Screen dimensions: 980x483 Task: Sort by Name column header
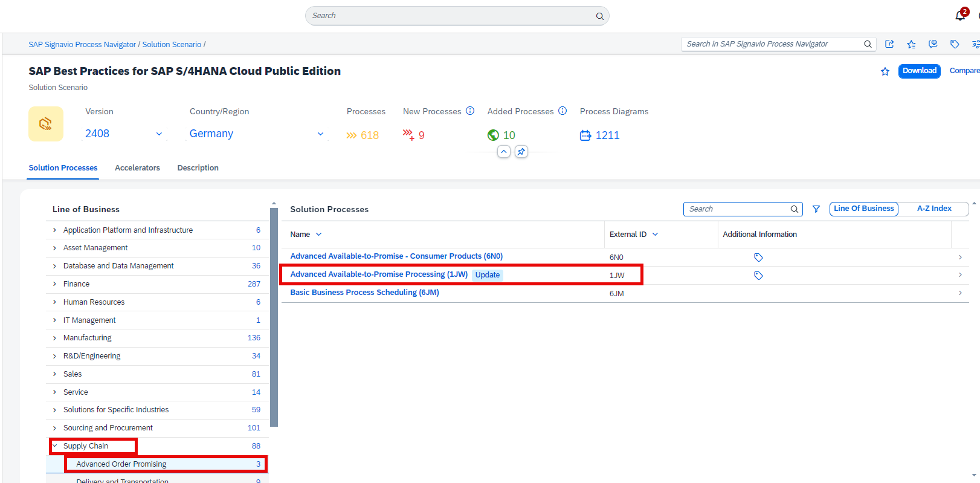(x=306, y=235)
